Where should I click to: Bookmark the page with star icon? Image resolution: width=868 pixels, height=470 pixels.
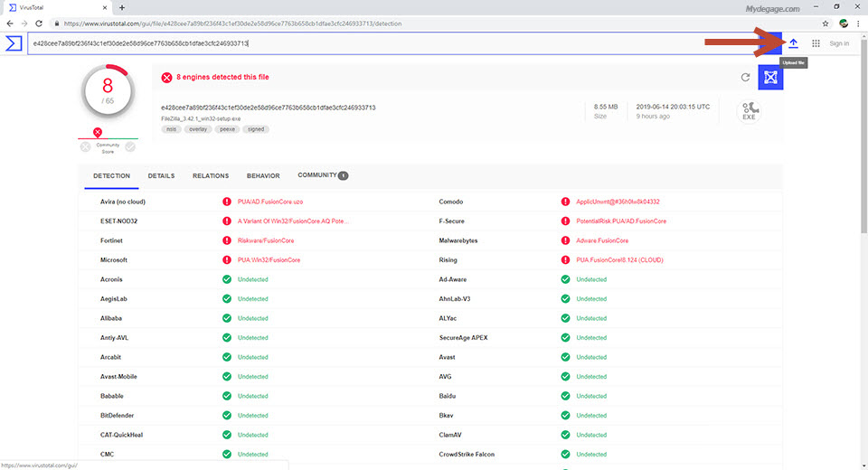[825, 23]
